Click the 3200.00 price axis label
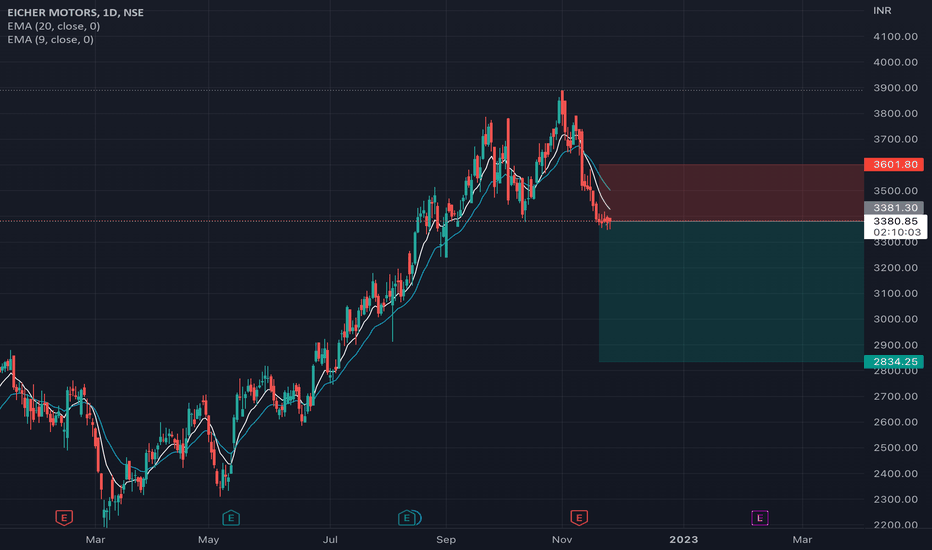Image resolution: width=932 pixels, height=550 pixels. point(895,268)
